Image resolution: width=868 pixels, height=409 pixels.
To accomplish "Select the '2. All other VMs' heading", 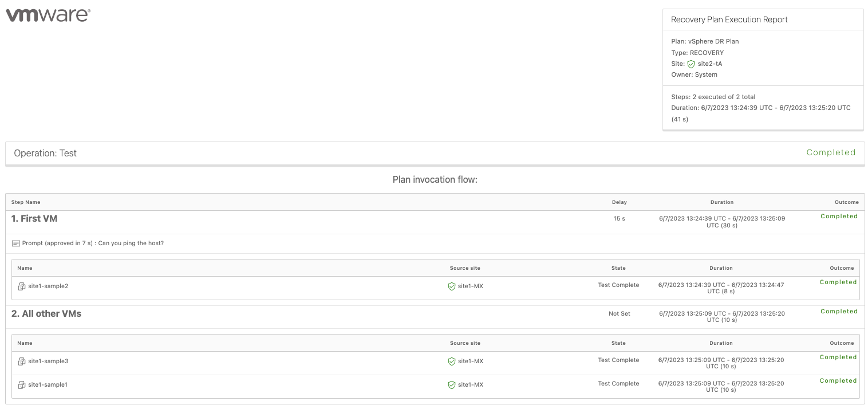I will [x=46, y=313].
